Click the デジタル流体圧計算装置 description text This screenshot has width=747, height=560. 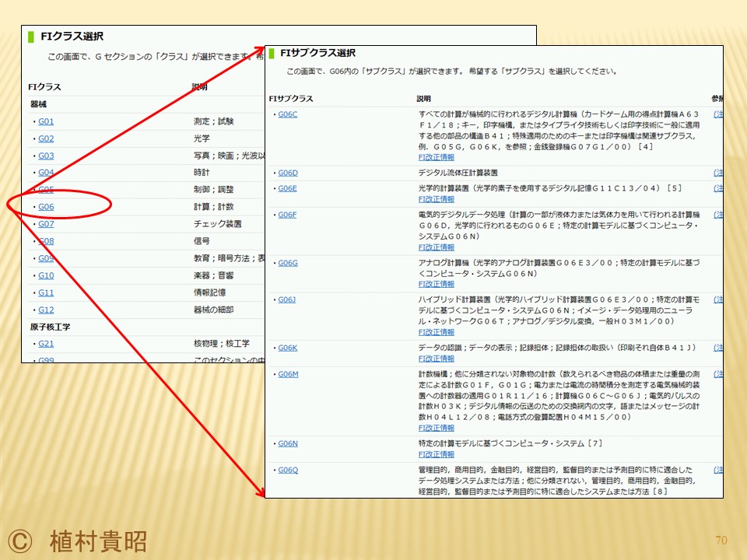(458, 173)
